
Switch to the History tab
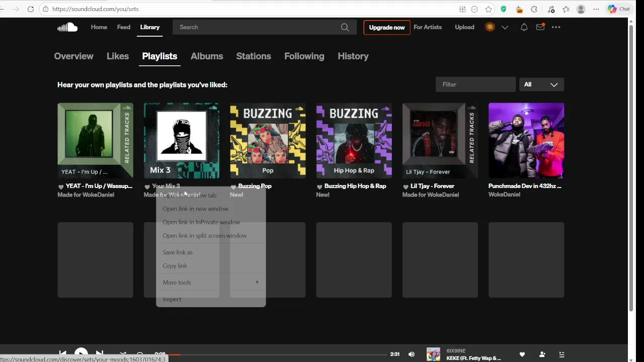coord(353,56)
